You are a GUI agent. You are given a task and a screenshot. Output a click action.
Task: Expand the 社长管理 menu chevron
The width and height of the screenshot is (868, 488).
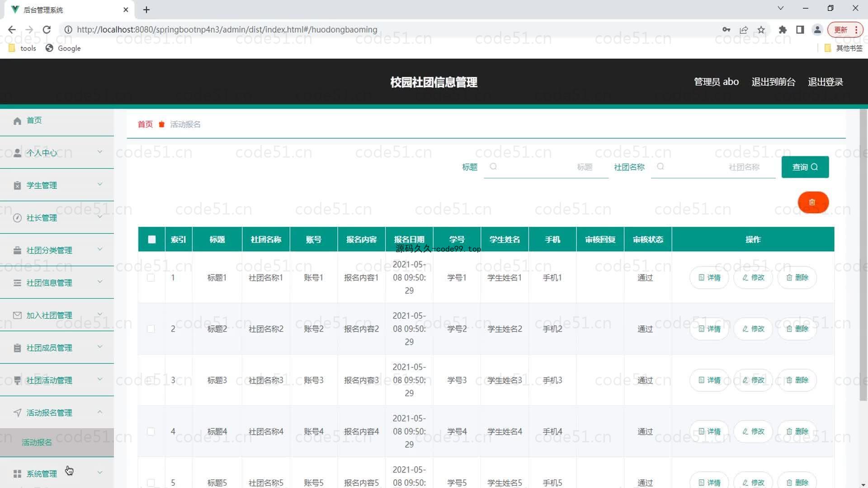tap(100, 217)
